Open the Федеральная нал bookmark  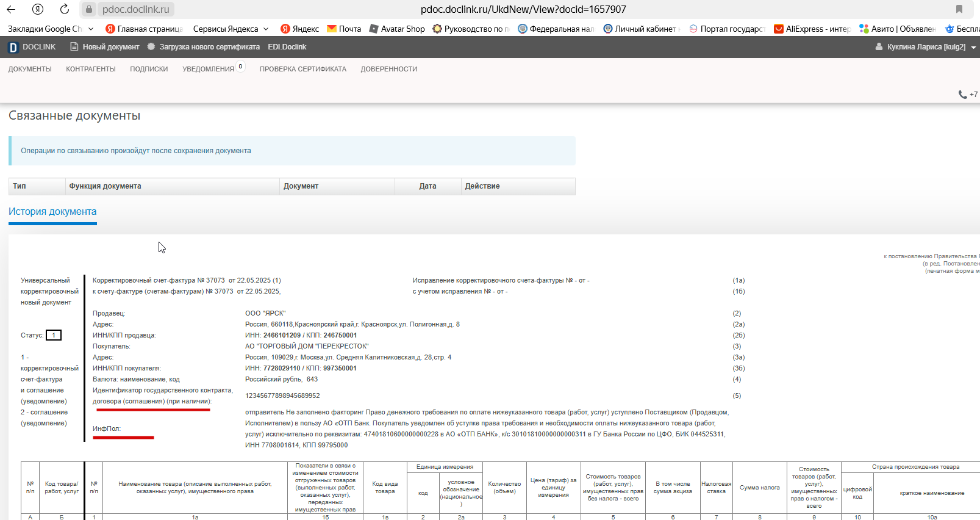point(556,29)
